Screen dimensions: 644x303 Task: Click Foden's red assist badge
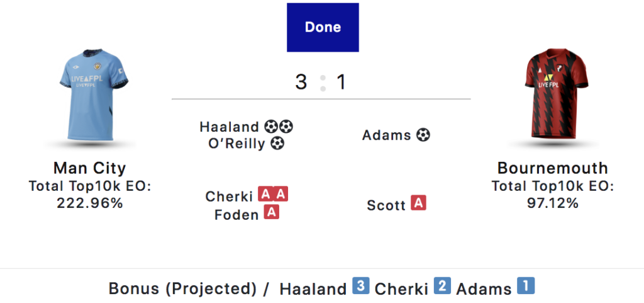[x=271, y=213]
